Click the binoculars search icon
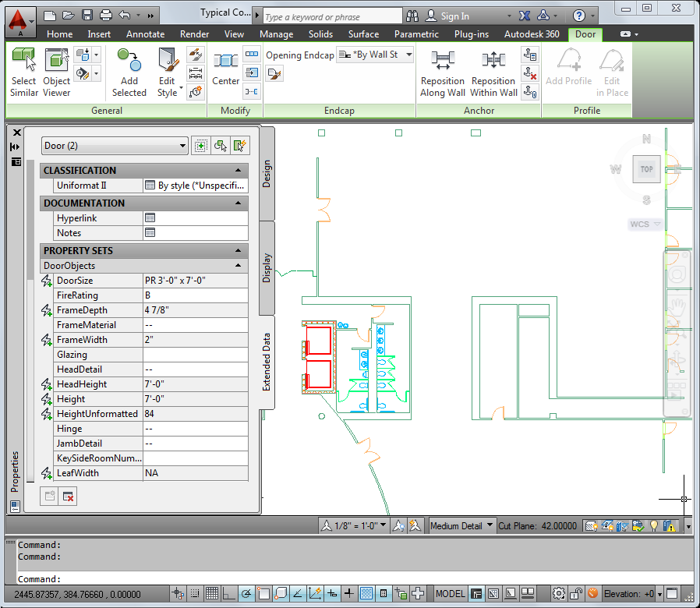This screenshot has width=700, height=608. [412, 16]
